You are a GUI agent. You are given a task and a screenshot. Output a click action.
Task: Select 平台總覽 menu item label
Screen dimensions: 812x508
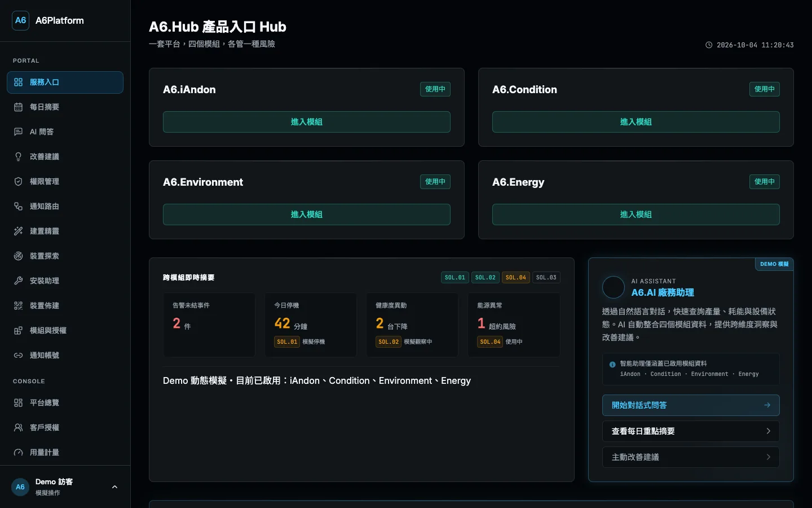point(45,403)
